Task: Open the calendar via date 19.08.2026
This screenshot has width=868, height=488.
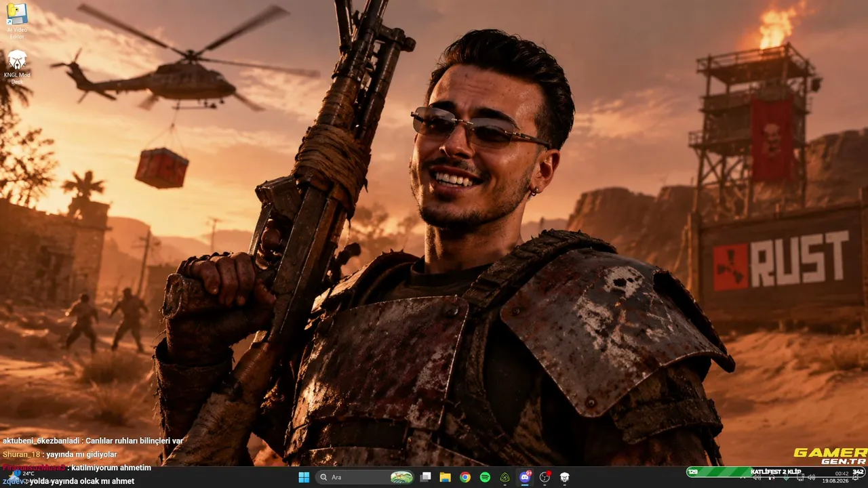Action: point(835,481)
